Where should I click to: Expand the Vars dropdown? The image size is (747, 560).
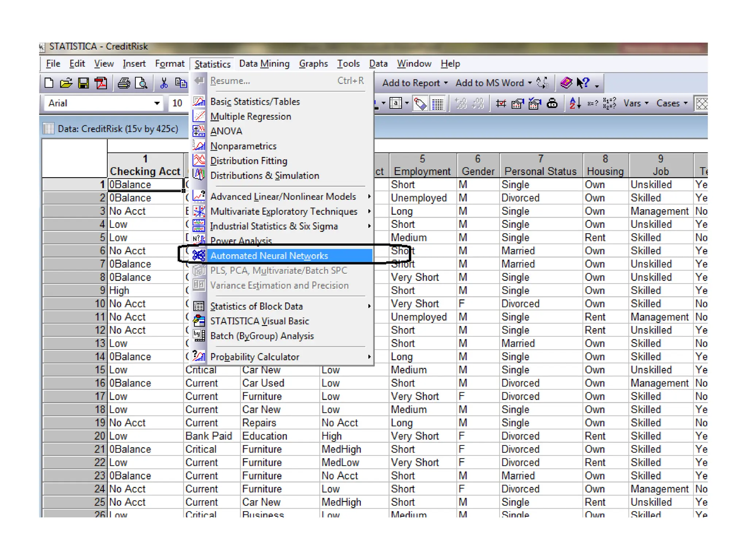(x=636, y=104)
